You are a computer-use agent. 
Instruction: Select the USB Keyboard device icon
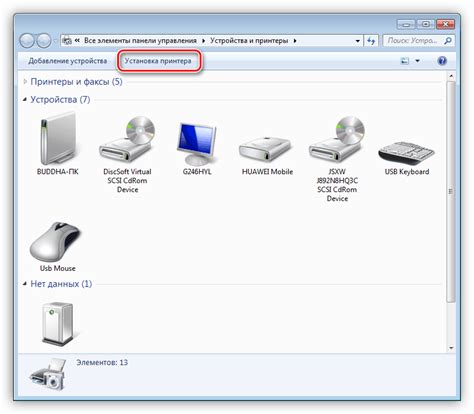(x=407, y=153)
